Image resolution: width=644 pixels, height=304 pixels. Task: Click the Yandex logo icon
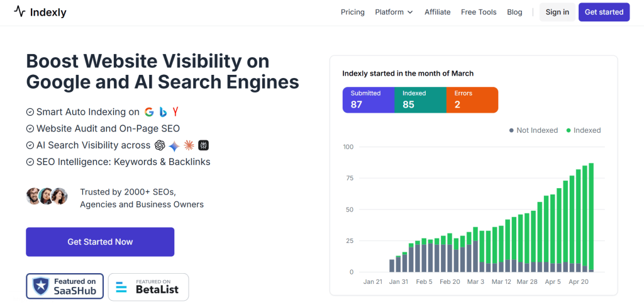coord(175,112)
